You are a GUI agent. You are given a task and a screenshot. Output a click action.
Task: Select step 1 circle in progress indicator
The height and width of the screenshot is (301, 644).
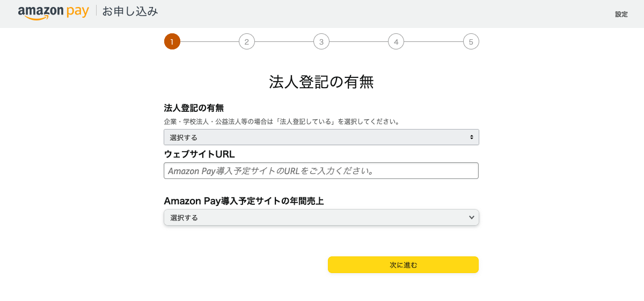[x=172, y=41]
